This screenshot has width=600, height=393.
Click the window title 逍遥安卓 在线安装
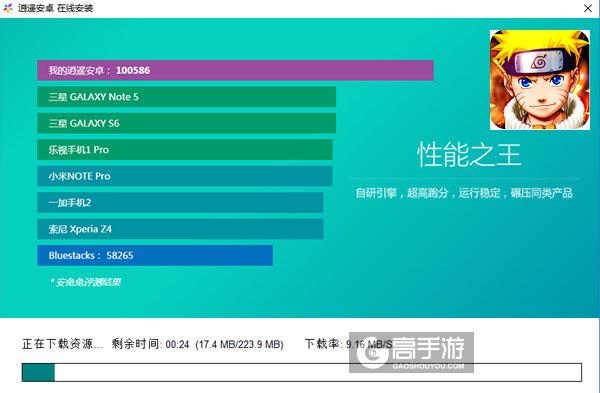(55, 8)
